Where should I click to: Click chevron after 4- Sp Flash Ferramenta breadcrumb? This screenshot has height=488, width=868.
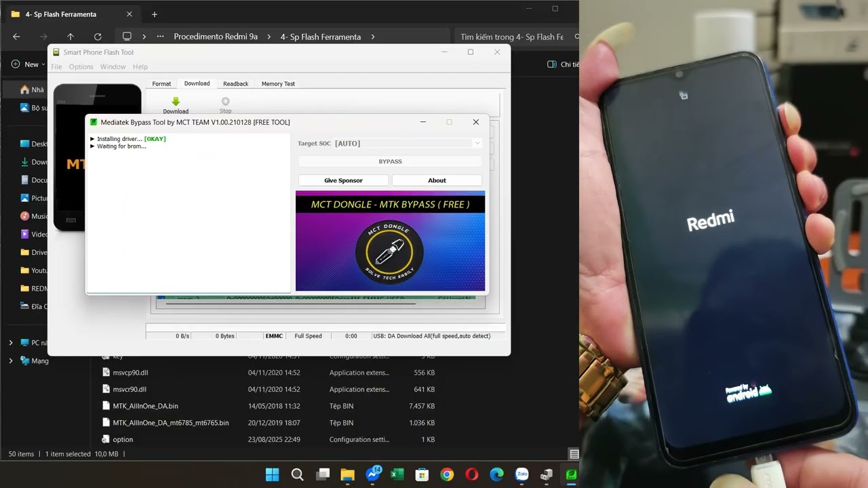coord(373,37)
